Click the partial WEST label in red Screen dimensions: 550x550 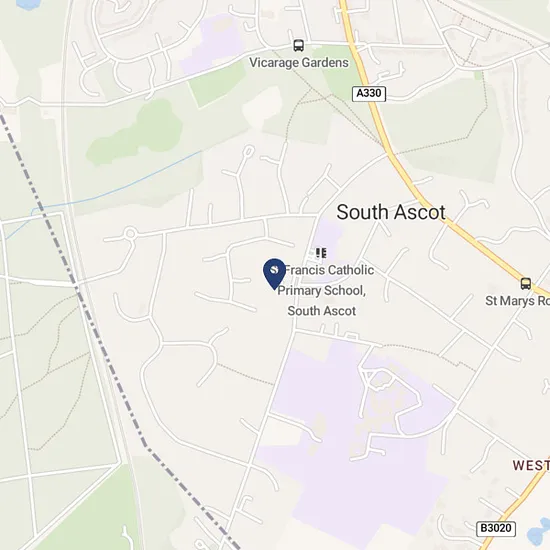(x=531, y=465)
